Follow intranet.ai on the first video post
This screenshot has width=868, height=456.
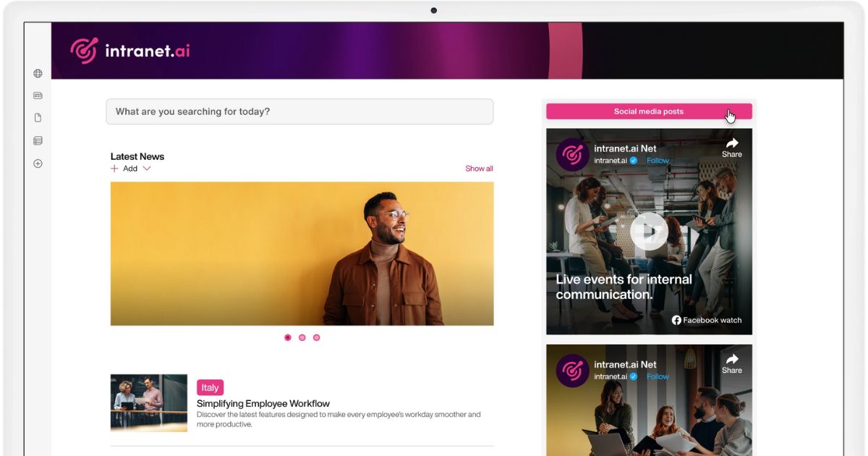(658, 161)
